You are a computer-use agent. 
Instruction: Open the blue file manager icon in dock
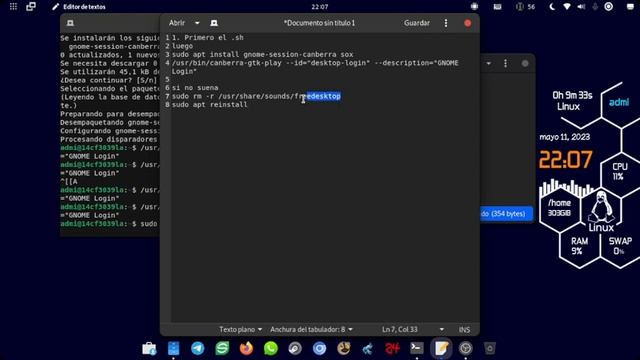click(x=173, y=348)
